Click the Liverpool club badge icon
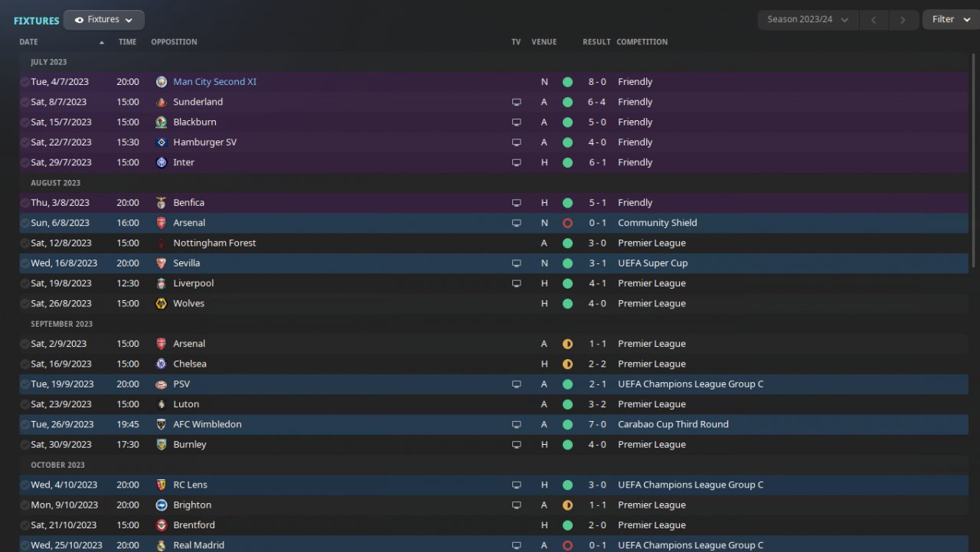This screenshot has width=980, height=552. point(161,283)
